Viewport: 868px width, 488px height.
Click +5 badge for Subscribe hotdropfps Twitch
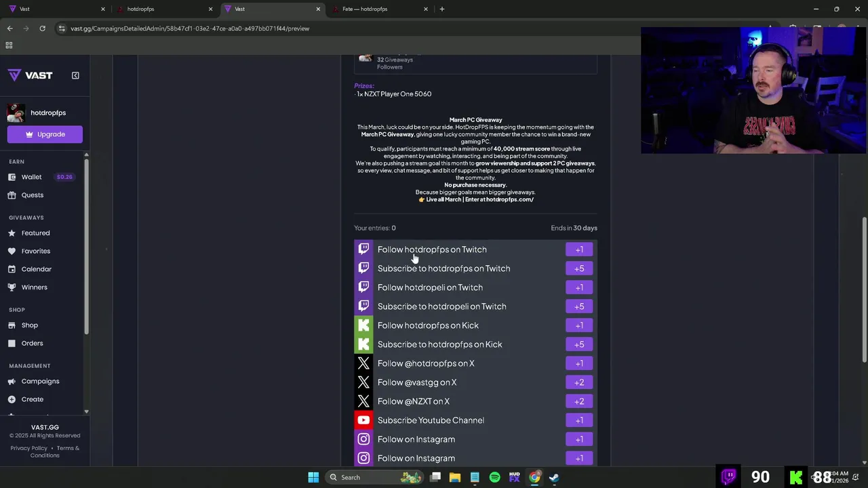(579, 268)
